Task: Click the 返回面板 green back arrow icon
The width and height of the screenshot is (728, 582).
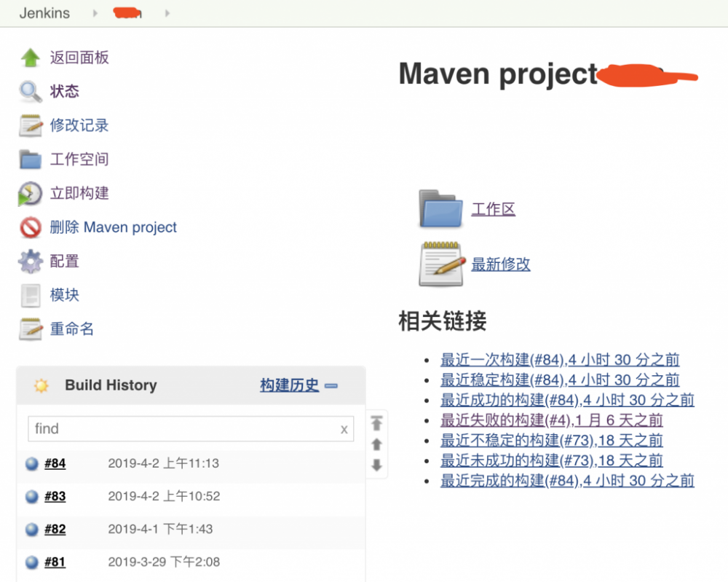Action: pos(29,57)
